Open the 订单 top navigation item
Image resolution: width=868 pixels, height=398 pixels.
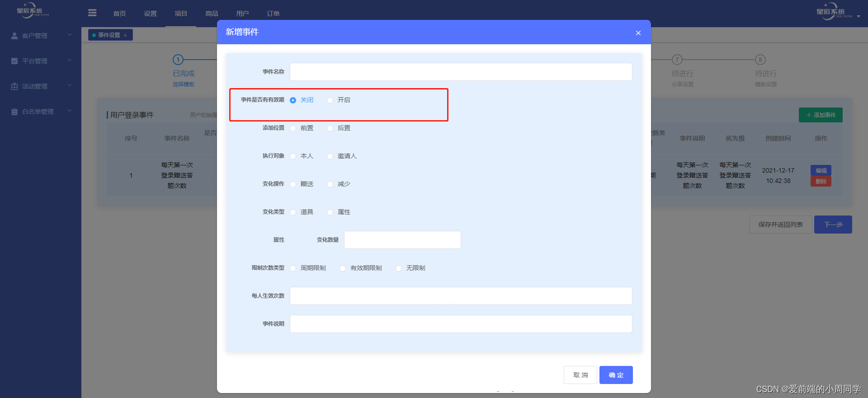click(x=273, y=14)
